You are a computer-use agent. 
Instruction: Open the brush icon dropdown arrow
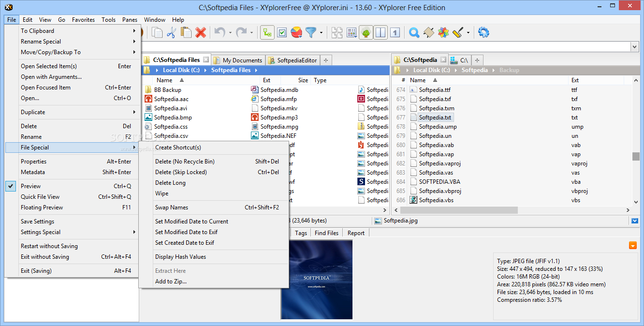pos(468,33)
